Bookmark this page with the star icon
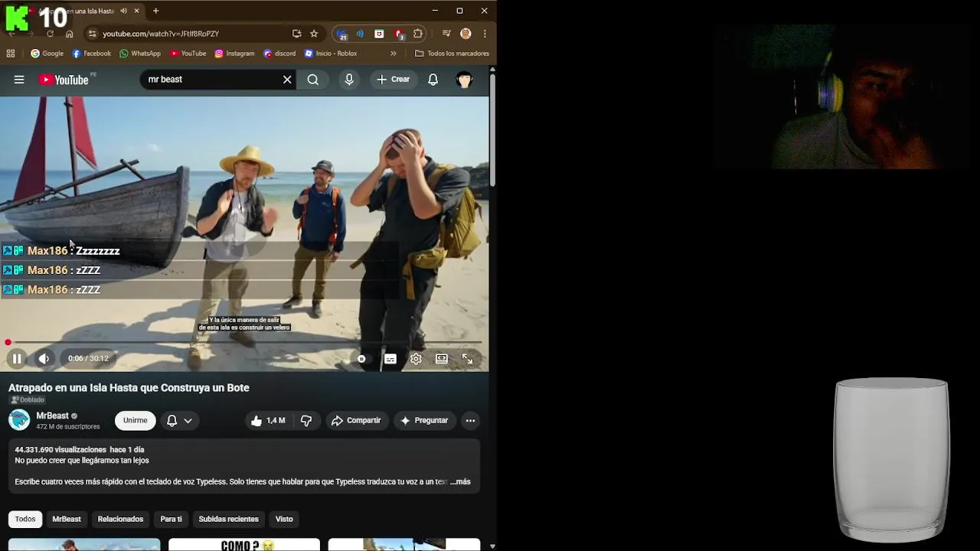Image resolution: width=980 pixels, height=551 pixels. point(314,34)
